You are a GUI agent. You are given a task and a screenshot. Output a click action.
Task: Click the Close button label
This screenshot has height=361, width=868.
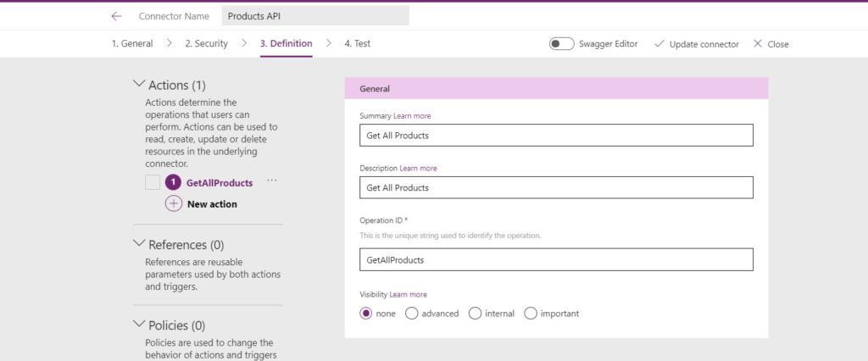click(778, 44)
